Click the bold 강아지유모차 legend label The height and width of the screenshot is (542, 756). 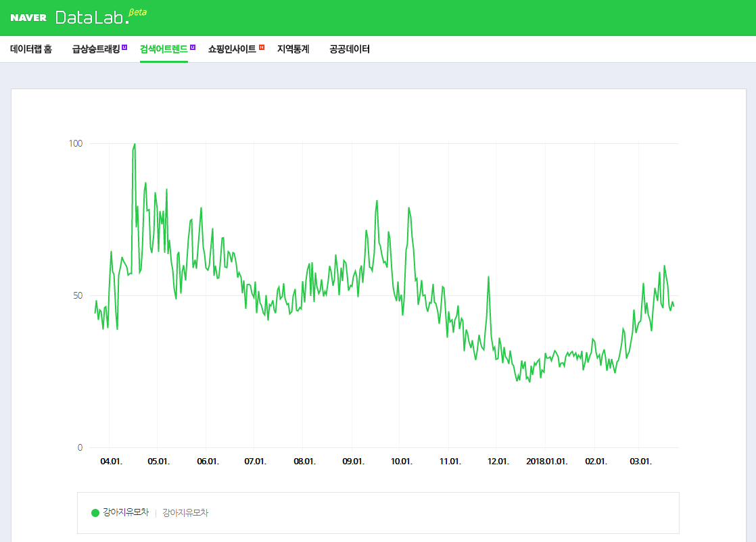point(126,512)
